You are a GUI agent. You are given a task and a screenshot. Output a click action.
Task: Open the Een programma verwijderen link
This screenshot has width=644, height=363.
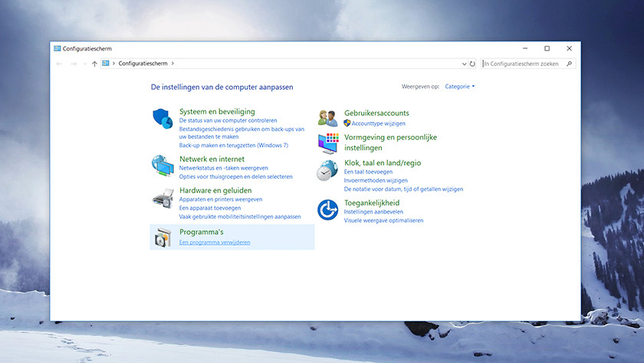click(215, 243)
